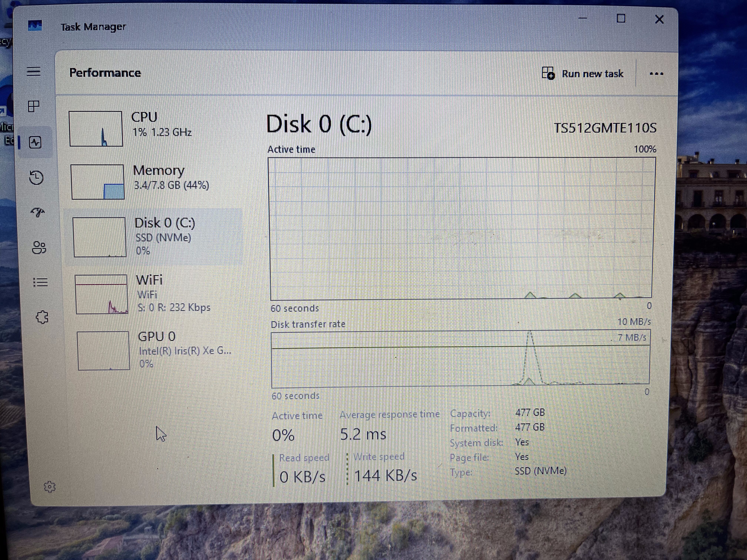Open App history sidebar icon
This screenshot has height=560, width=747.
tap(36, 178)
